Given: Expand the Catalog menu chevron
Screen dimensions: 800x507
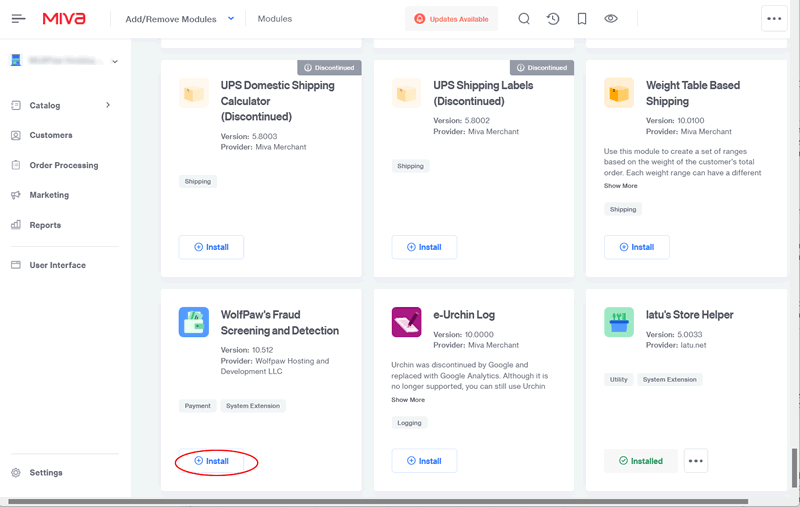Looking at the screenshot, I should [x=108, y=105].
